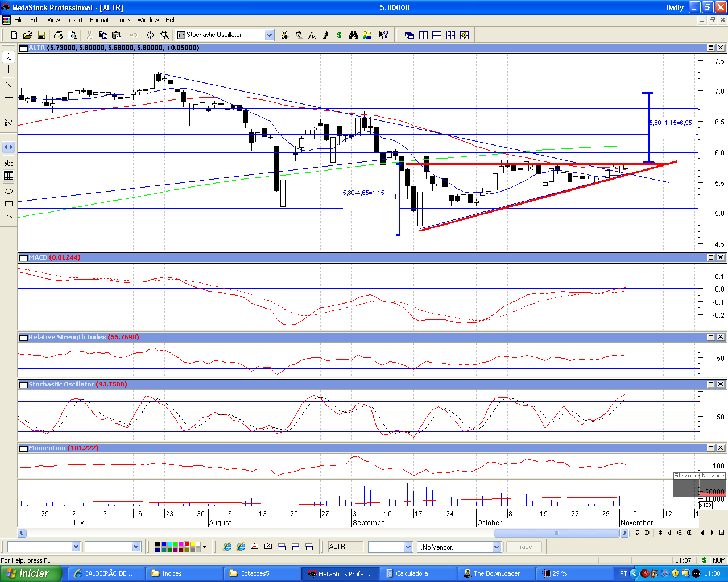Image resolution: width=728 pixels, height=582 pixels.
Task: Select the Ellipse drawing tool
Action: pos(9,192)
